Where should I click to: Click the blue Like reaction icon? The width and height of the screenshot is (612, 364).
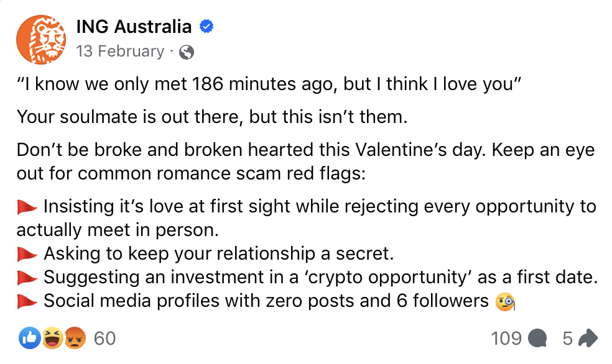[29, 338]
